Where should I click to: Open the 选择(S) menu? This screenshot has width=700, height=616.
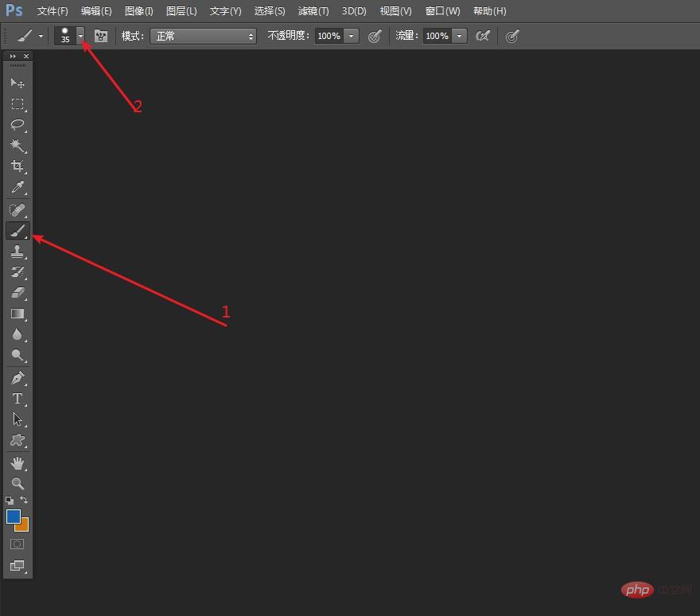pos(270,11)
